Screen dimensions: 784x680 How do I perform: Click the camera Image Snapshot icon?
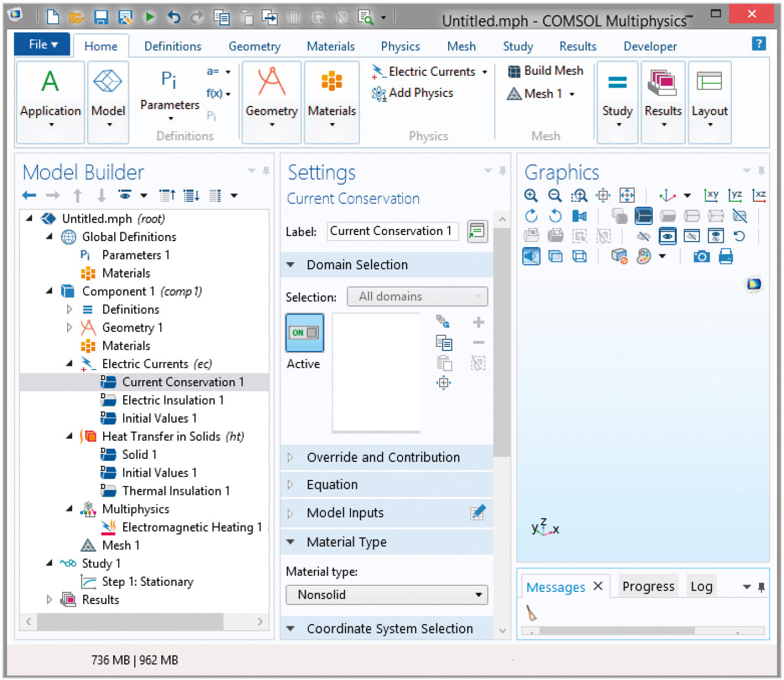pyautogui.click(x=701, y=257)
